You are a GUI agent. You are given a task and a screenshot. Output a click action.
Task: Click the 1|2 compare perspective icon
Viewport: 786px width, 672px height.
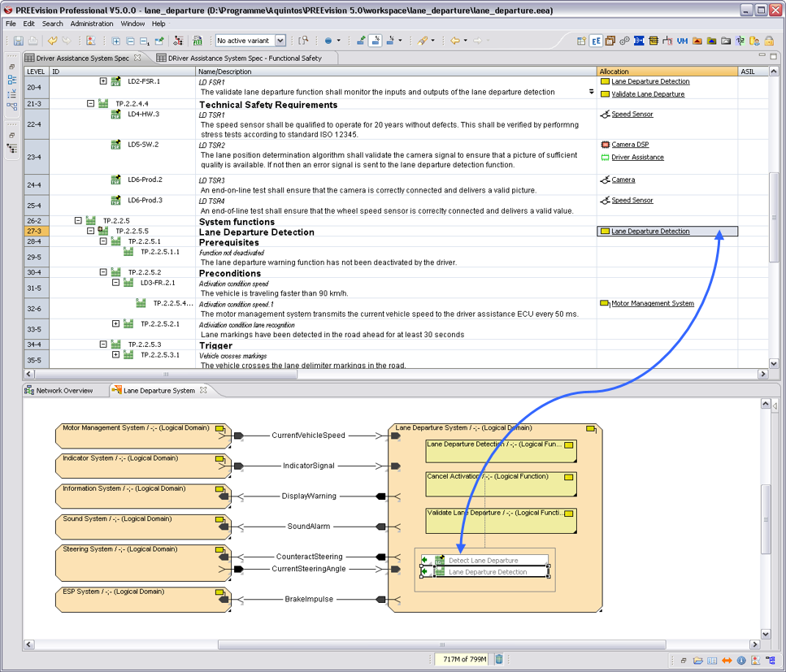pos(740,41)
